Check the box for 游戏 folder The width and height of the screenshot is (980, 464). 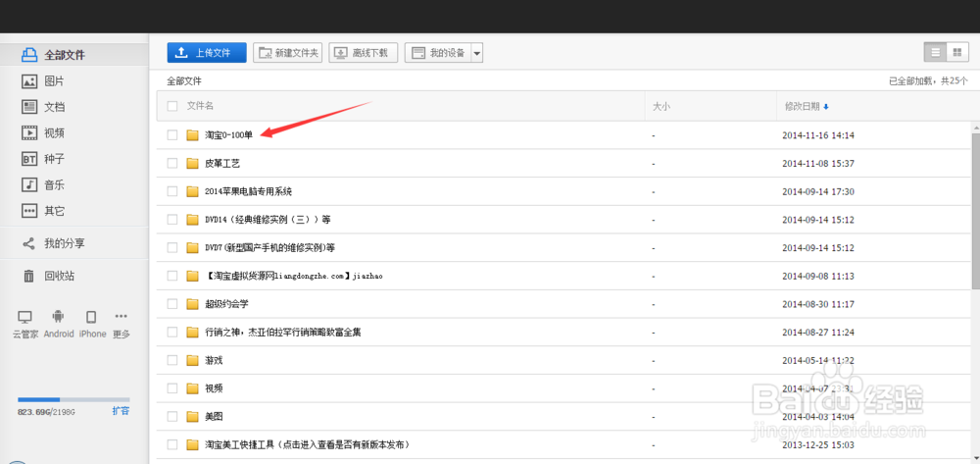172,360
